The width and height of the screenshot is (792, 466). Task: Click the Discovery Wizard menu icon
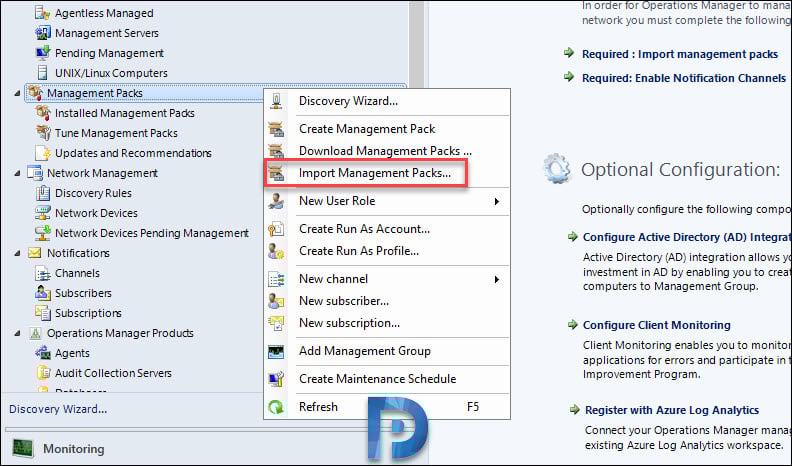click(x=276, y=101)
